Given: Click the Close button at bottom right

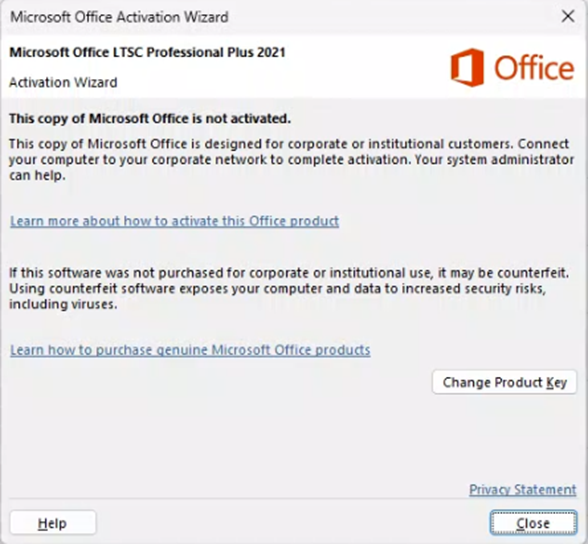Looking at the screenshot, I should point(533,523).
